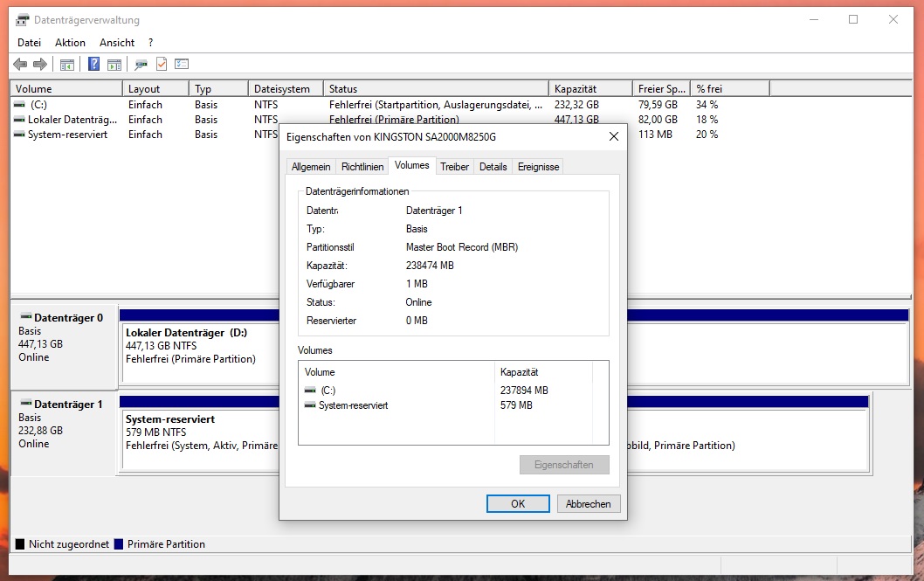Image resolution: width=924 pixels, height=581 pixels.
Task: Click the forward arrow toolbar icon
Action: click(x=39, y=65)
